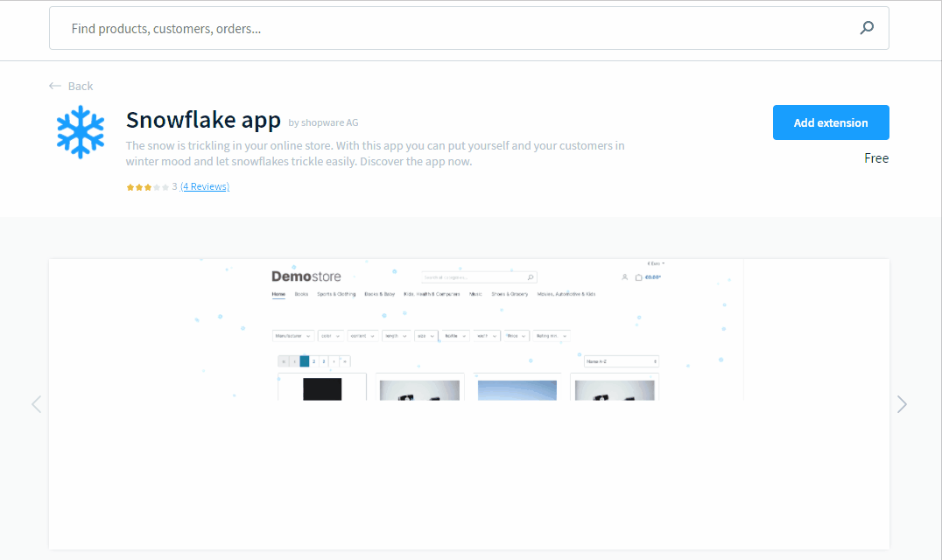Open the 4 Reviews link
This screenshot has width=942, height=560.
click(205, 186)
